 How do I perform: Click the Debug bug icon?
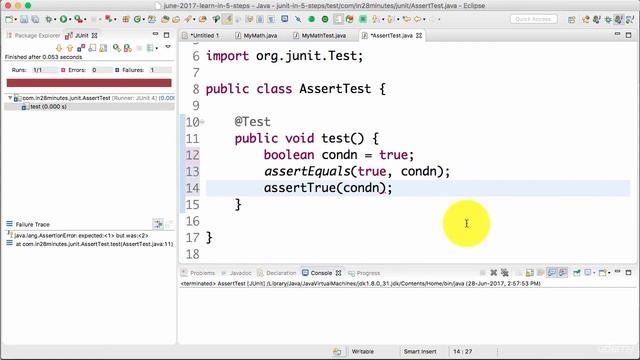click(49, 19)
